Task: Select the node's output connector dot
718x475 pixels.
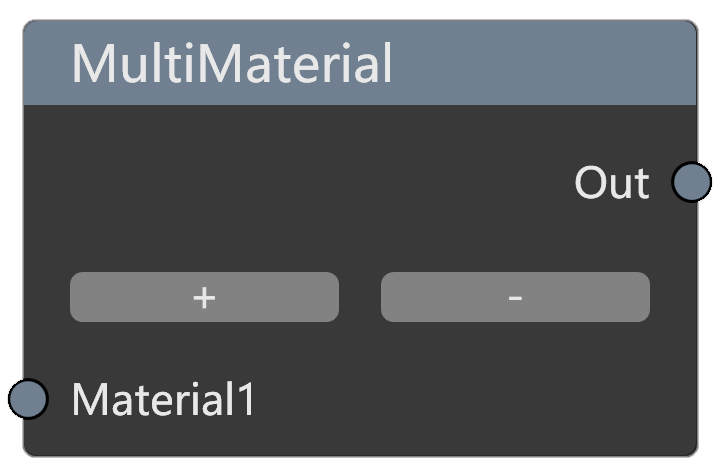Action: pos(691,182)
